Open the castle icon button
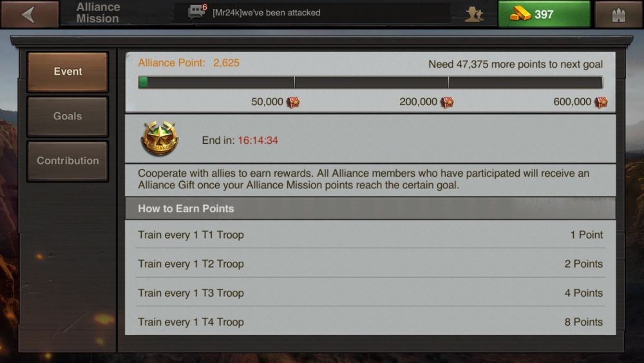 [x=618, y=14]
